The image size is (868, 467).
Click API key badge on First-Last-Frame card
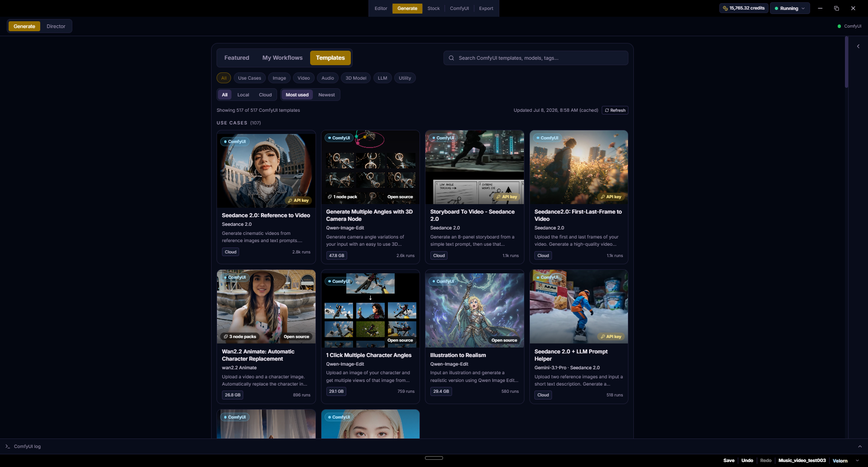point(611,197)
